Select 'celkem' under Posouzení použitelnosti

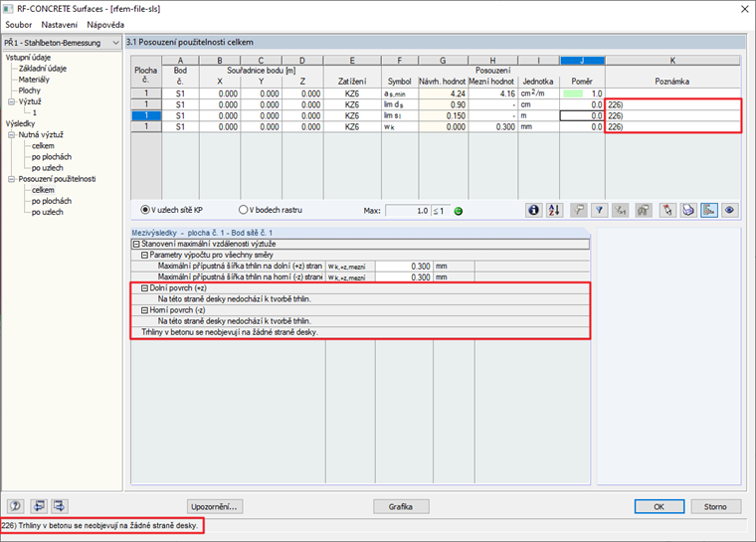point(43,190)
